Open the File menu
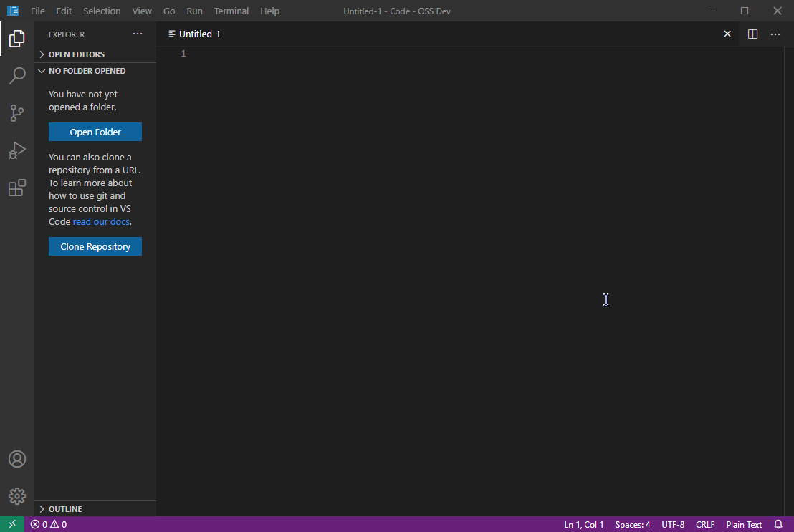Screen dimensions: 794x532 pyautogui.click(x=37, y=11)
